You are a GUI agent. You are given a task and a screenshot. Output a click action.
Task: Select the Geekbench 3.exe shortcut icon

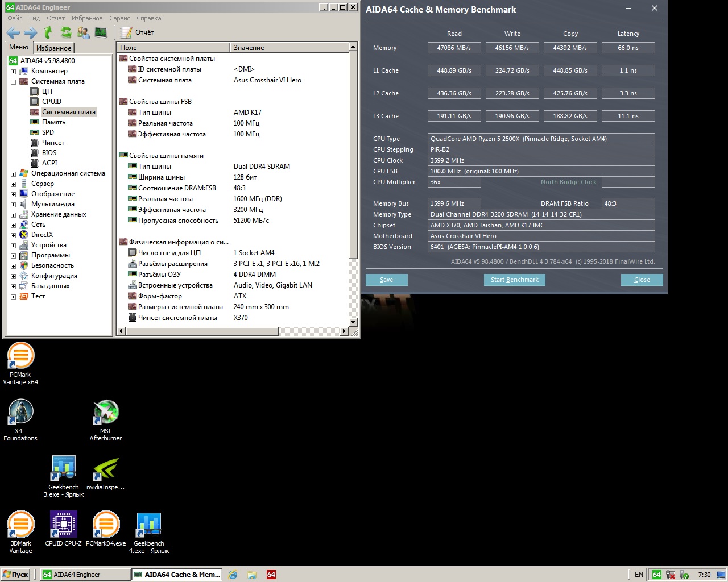click(x=64, y=476)
